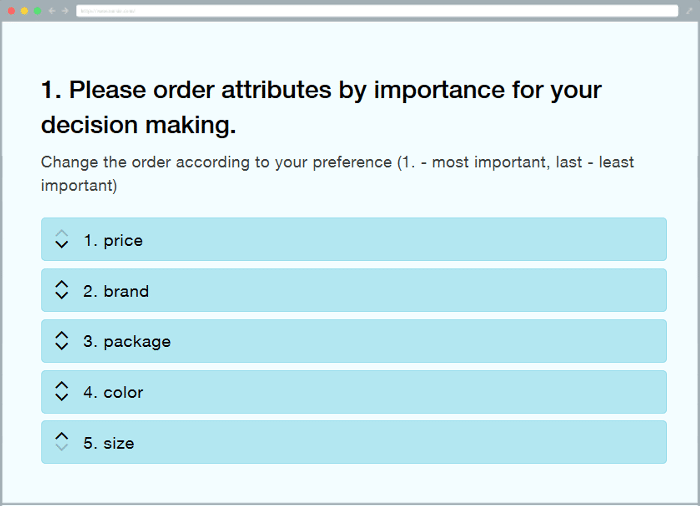Lower color's rank with its down arrow
The height and width of the screenshot is (506, 700).
coord(62,397)
